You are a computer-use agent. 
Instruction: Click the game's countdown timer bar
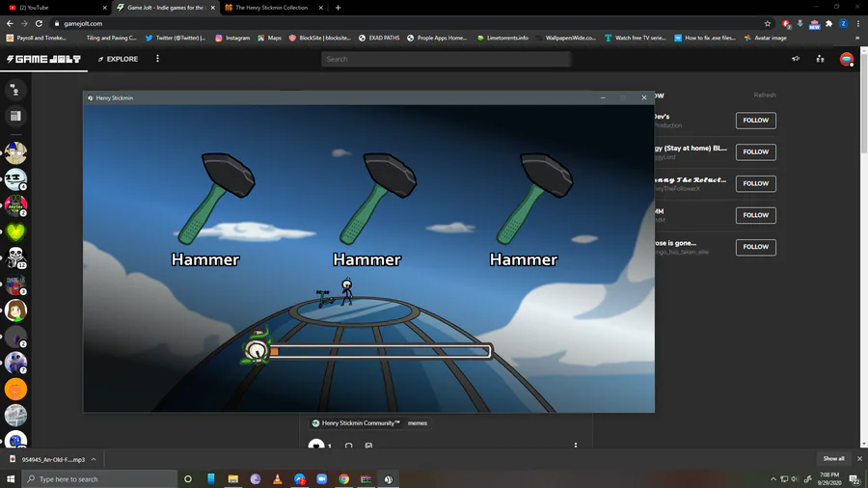pos(380,351)
